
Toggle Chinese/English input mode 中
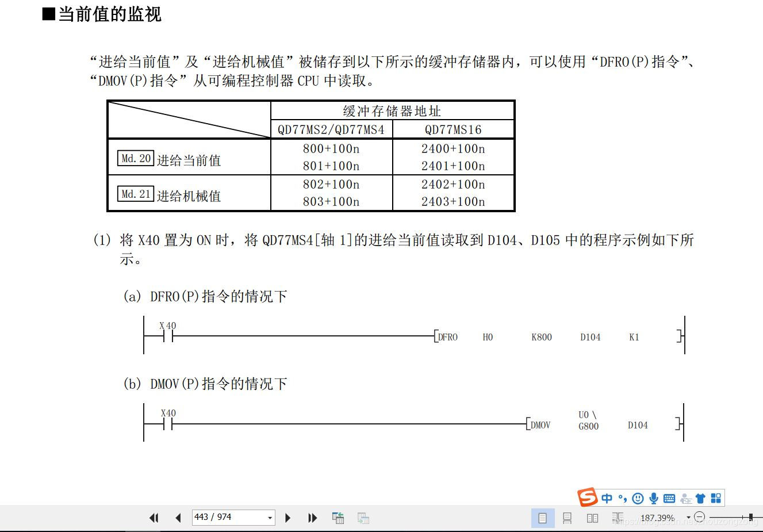607,498
